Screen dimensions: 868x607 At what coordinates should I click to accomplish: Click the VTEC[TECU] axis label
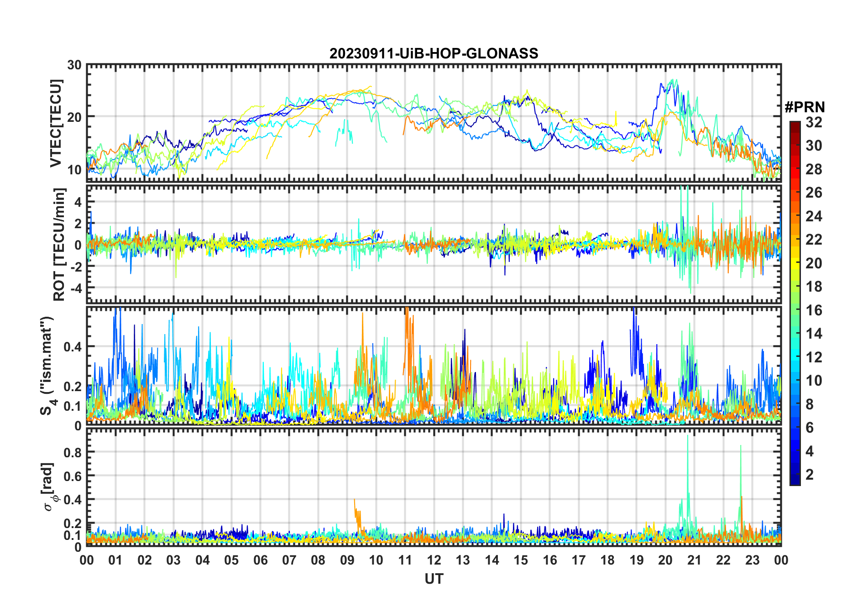[56, 124]
